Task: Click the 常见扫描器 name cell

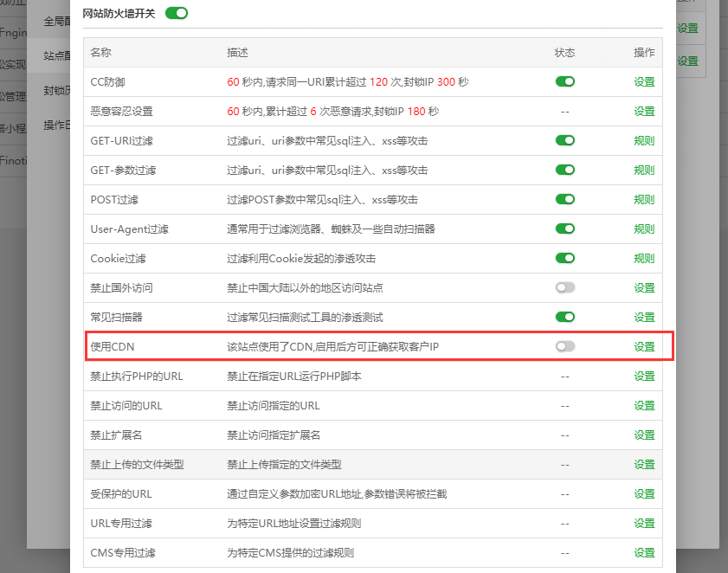Action: 117,318
